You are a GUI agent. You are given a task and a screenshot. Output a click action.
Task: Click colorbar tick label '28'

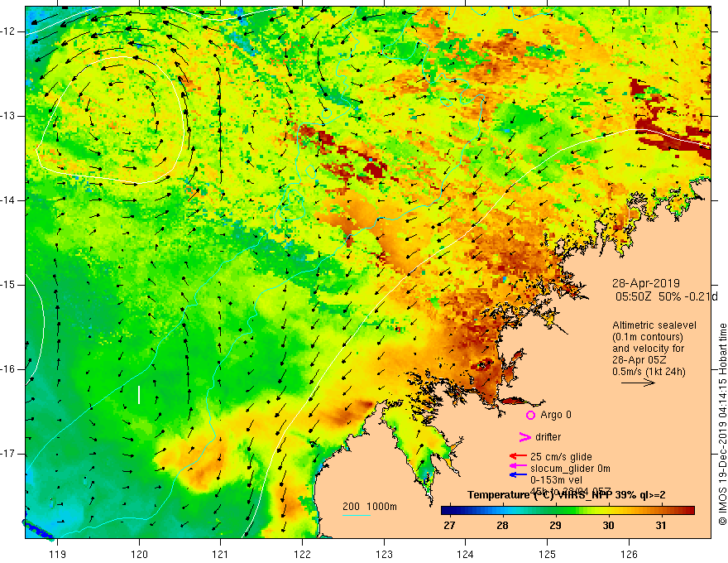coord(502,526)
